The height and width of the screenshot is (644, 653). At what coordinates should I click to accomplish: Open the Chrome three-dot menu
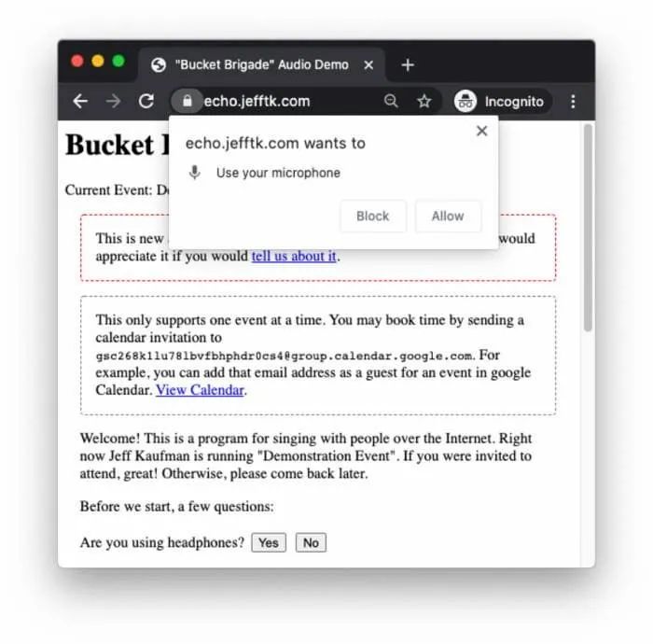coord(573,101)
